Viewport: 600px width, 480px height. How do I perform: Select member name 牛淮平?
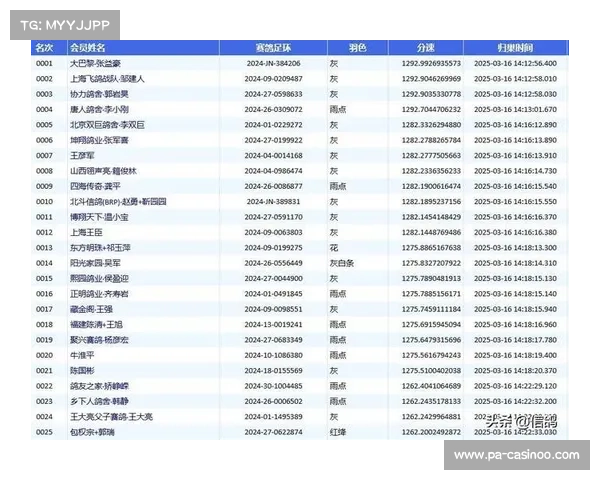click(x=82, y=355)
